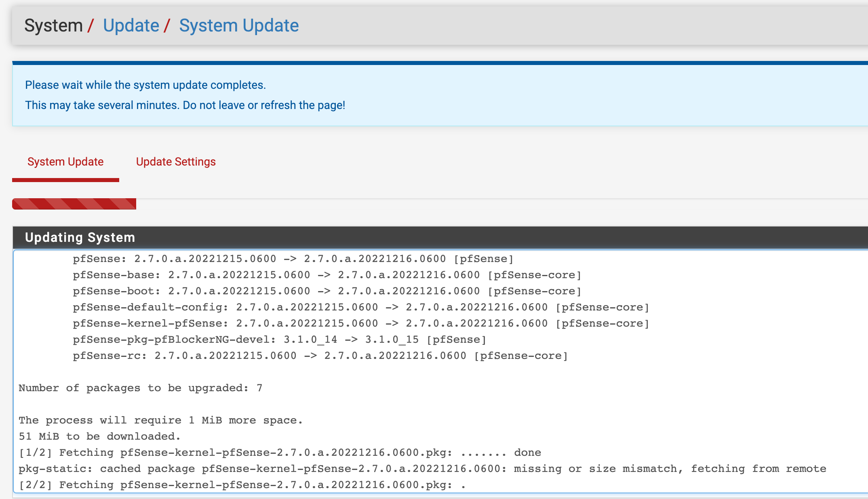
Task: Click the [2/2] Fetching log line
Action: 242,485
